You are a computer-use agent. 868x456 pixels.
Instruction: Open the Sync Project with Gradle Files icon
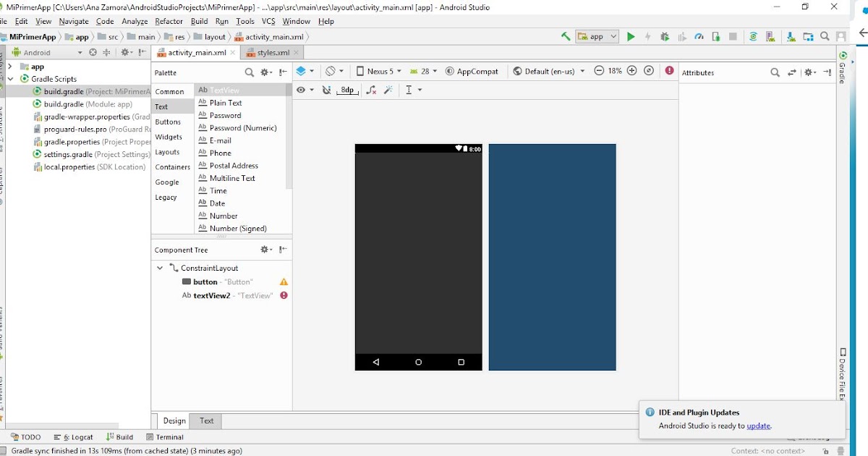753,36
